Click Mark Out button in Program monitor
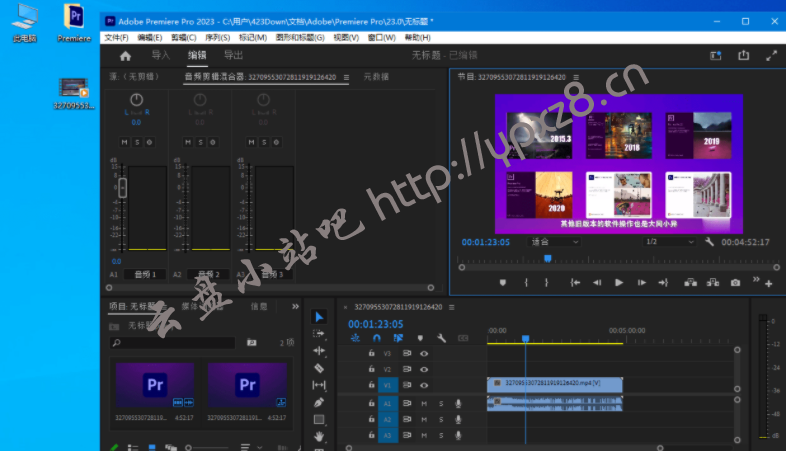Screen dimensions: 786x451 [546, 283]
